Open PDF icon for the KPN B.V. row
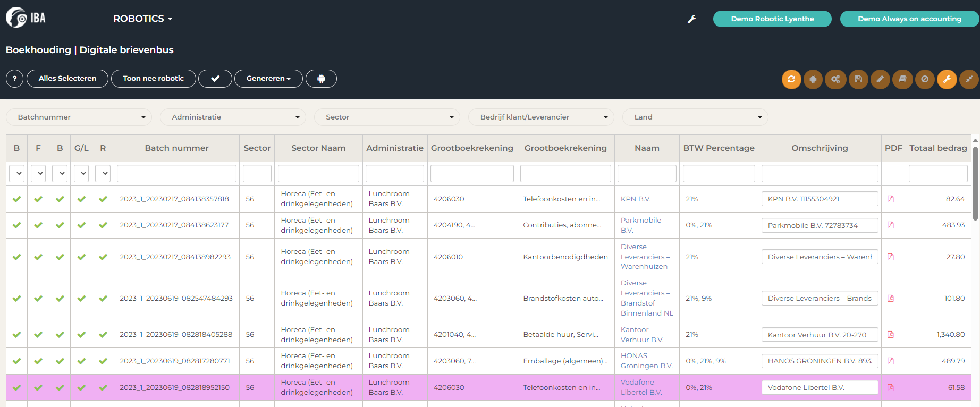This screenshot has height=407, width=980. (x=891, y=199)
